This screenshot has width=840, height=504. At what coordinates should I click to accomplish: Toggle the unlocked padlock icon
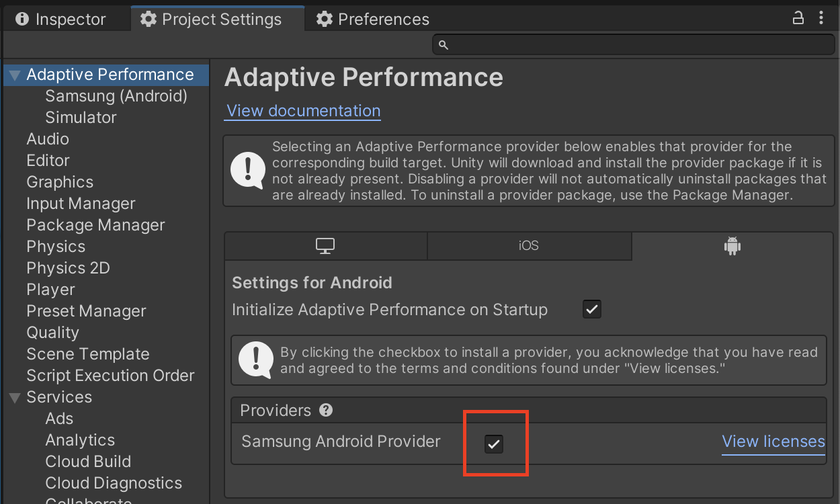[x=798, y=18]
